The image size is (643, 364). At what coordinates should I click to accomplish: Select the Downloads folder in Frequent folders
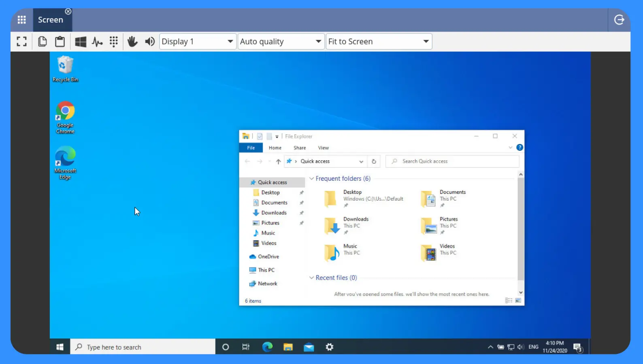pos(347,226)
